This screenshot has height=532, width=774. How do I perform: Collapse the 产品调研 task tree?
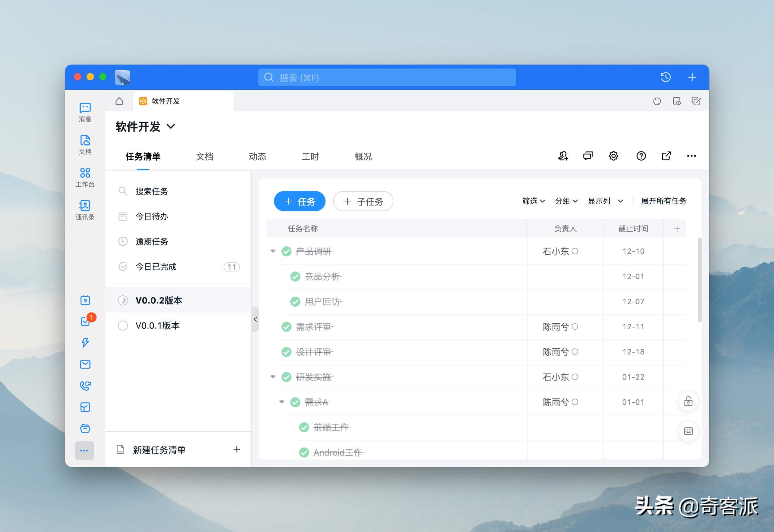point(273,251)
